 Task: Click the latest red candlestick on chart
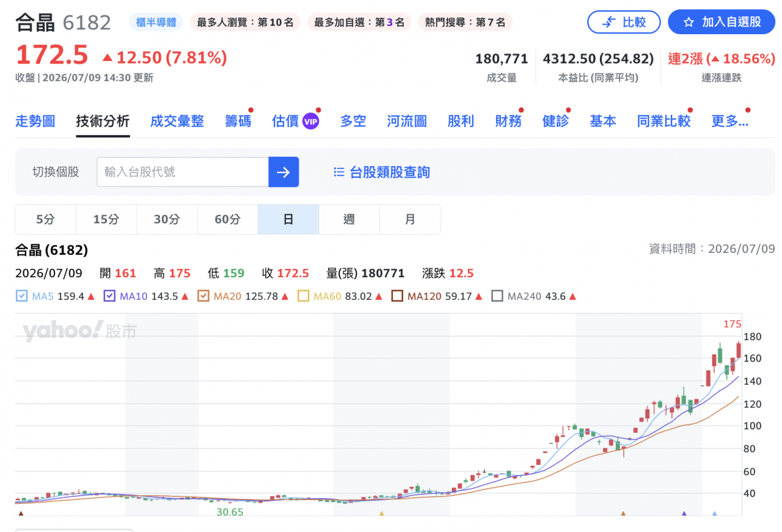[x=739, y=350]
